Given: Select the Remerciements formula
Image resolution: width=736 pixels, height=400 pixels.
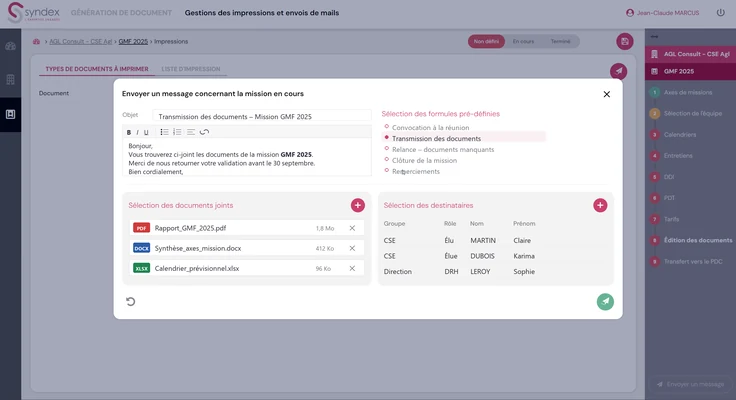Looking at the screenshot, I should 416,171.
